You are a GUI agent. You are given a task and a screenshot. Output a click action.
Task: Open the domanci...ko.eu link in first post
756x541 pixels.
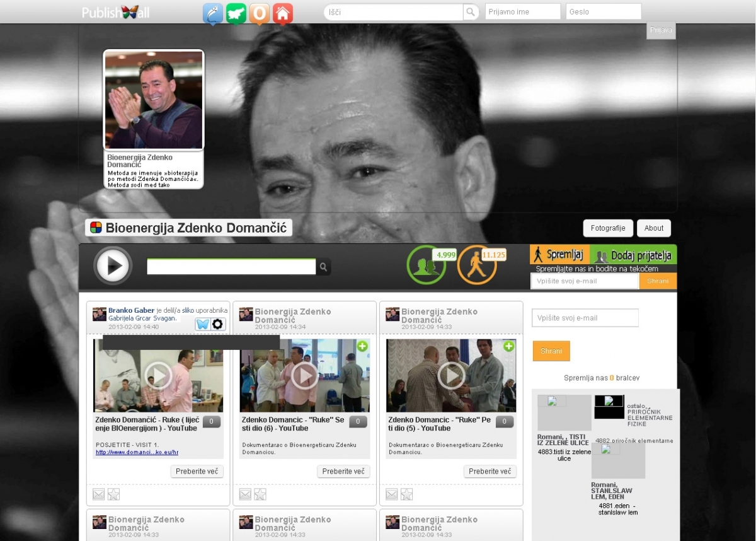[137, 452]
